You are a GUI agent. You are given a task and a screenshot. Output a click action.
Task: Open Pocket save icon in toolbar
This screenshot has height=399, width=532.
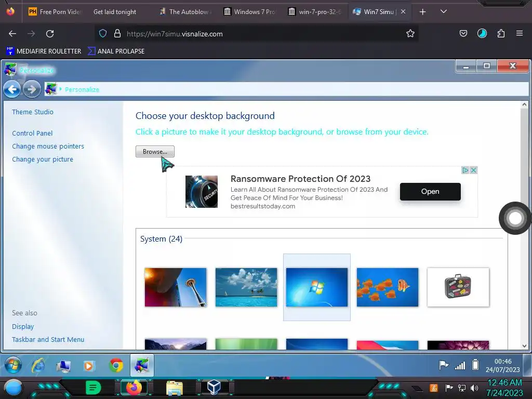point(463,34)
